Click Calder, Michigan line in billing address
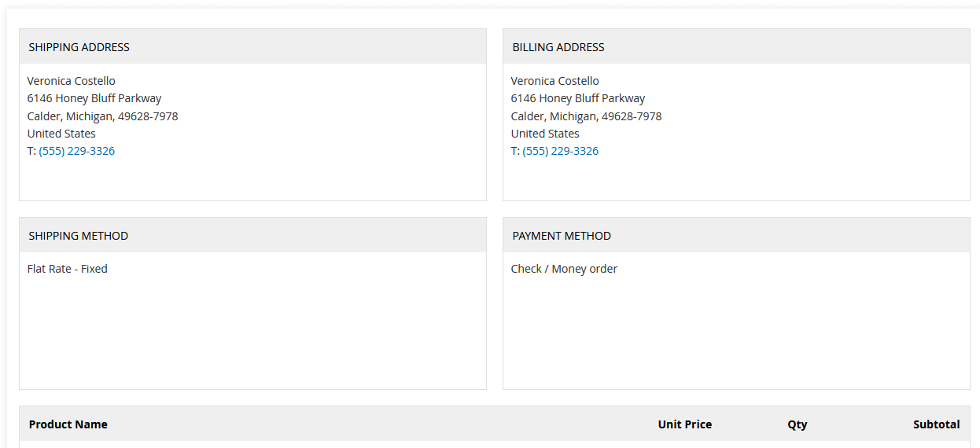The image size is (980, 448). click(x=586, y=116)
